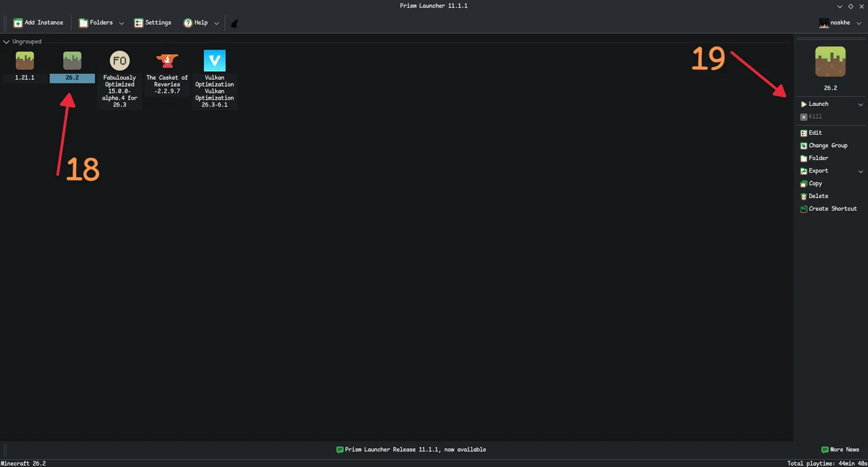
Task: Select the 1.21.1 instance icon
Action: pyautogui.click(x=25, y=61)
